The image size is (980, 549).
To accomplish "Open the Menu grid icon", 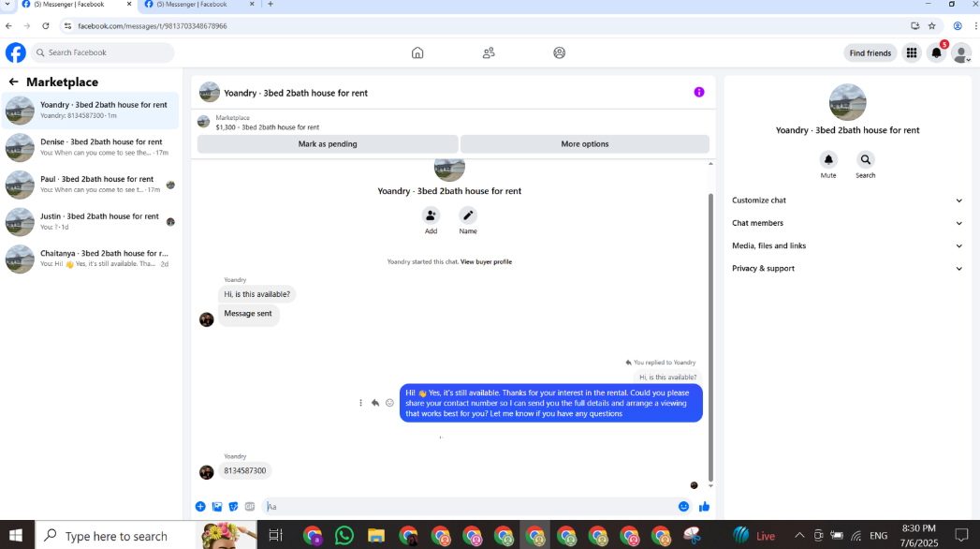I will pyautogui.click(x=912, y=53).
